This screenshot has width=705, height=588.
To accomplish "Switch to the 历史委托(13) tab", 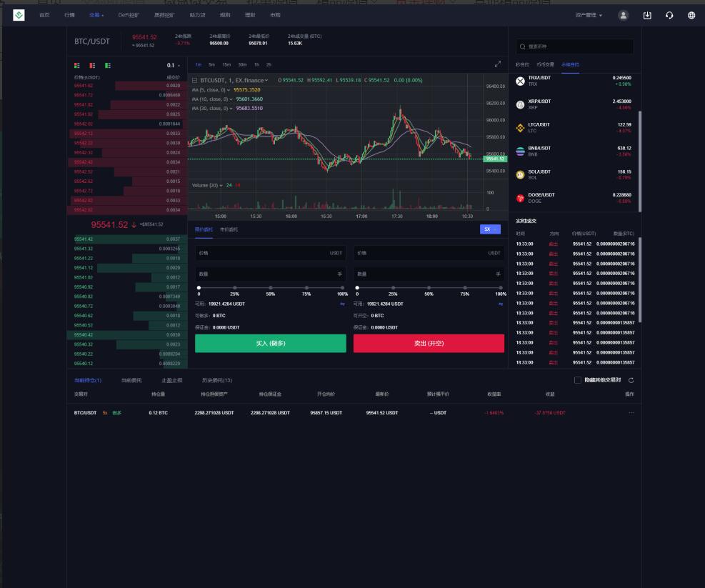I will 217,380.
